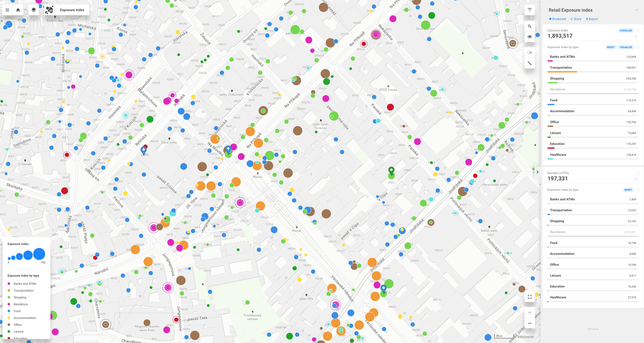Toggle map visibility eye icon
This screenshot has height=343, width=644.
pyautogui.click(x=529, y=37)
